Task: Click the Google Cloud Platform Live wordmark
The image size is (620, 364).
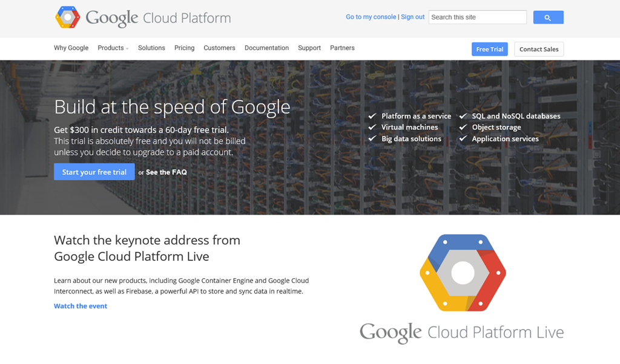Action: pos(462,333)
